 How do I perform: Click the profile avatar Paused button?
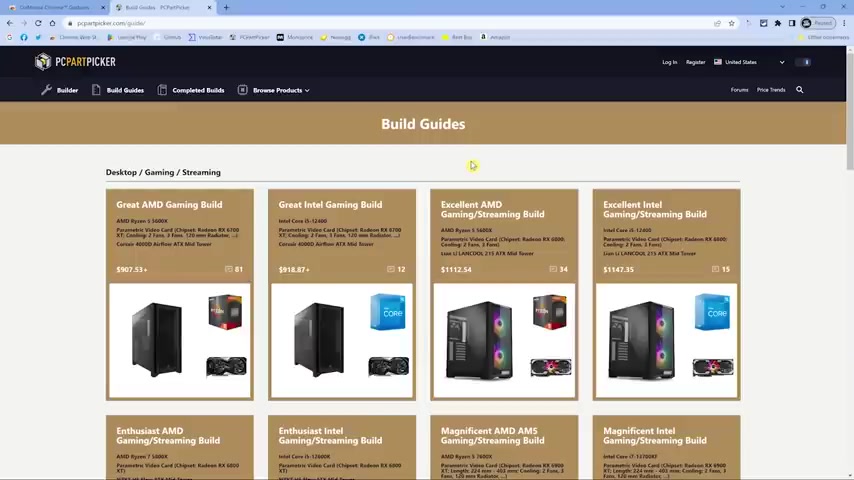818,23
